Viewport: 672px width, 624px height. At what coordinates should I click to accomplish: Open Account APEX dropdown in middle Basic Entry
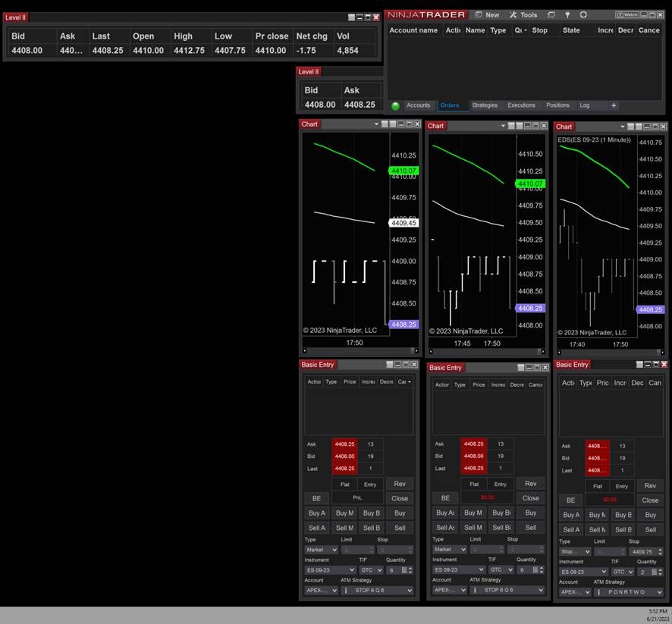pyautogui.click(x=450, y=590)
